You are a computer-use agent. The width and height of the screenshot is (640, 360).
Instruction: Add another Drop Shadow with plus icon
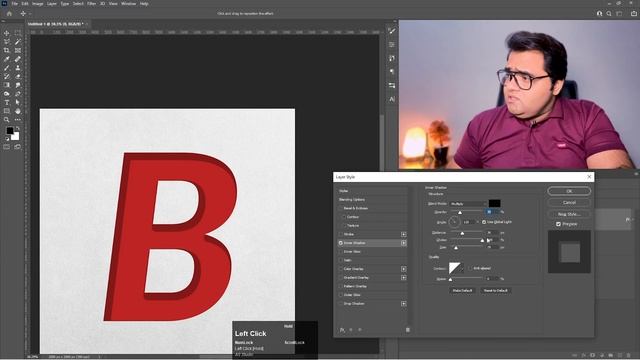click(x=403, y=304)
